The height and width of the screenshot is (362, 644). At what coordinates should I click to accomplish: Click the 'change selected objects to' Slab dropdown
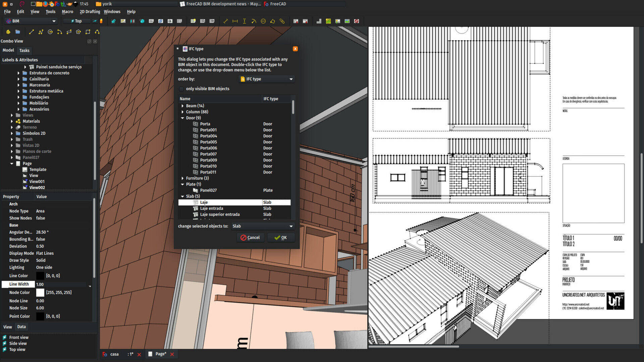pyautogui.click(x=261, y=226)
